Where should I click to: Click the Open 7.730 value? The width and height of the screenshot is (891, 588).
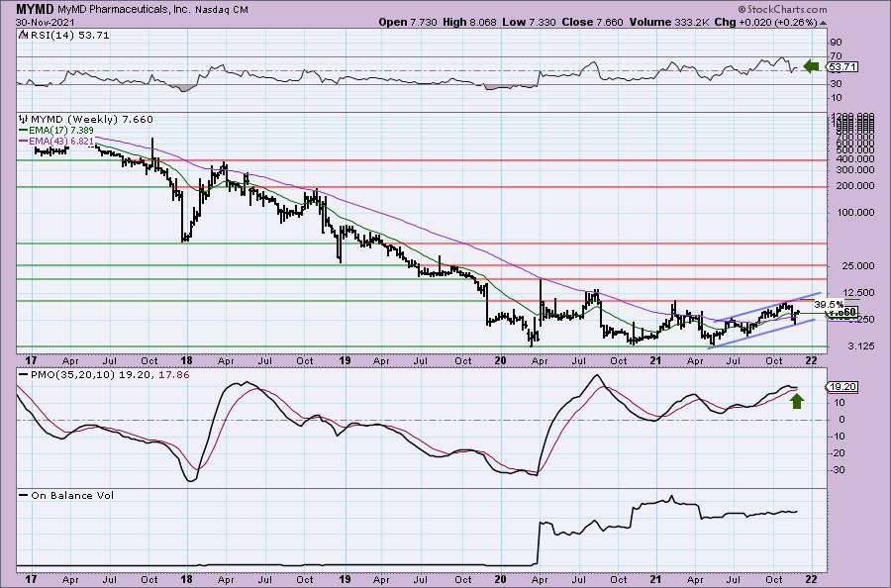pos(408,22)
